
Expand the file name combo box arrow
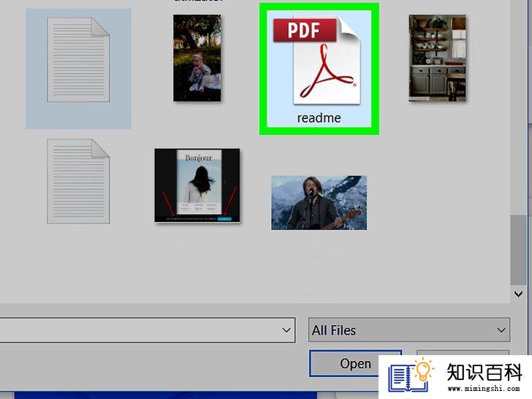click(286, 330)
